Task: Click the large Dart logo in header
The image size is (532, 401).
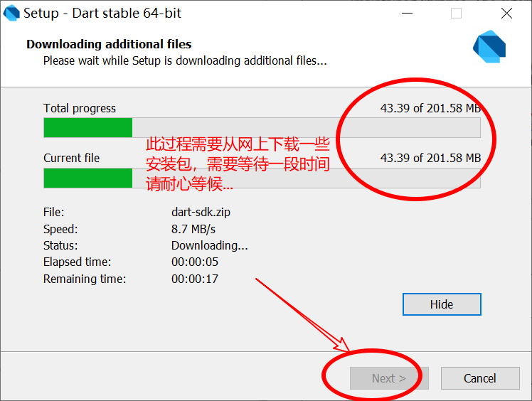Action: [489, 46]
